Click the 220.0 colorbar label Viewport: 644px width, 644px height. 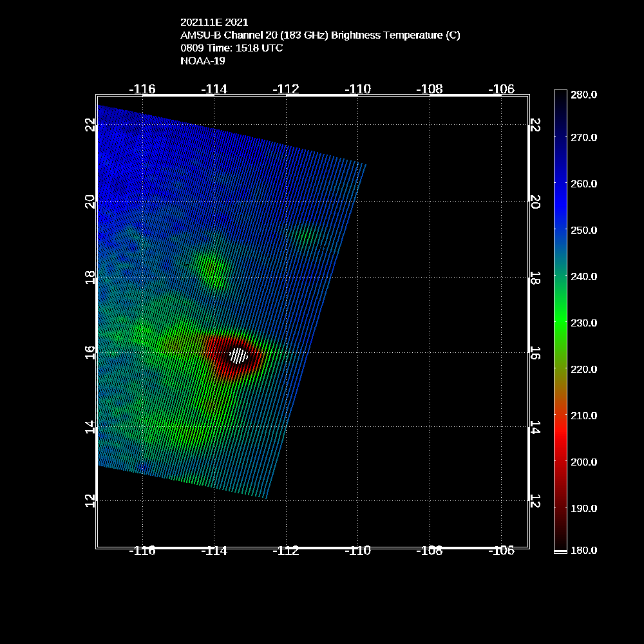pyautogui.click(x=583, y=370)
